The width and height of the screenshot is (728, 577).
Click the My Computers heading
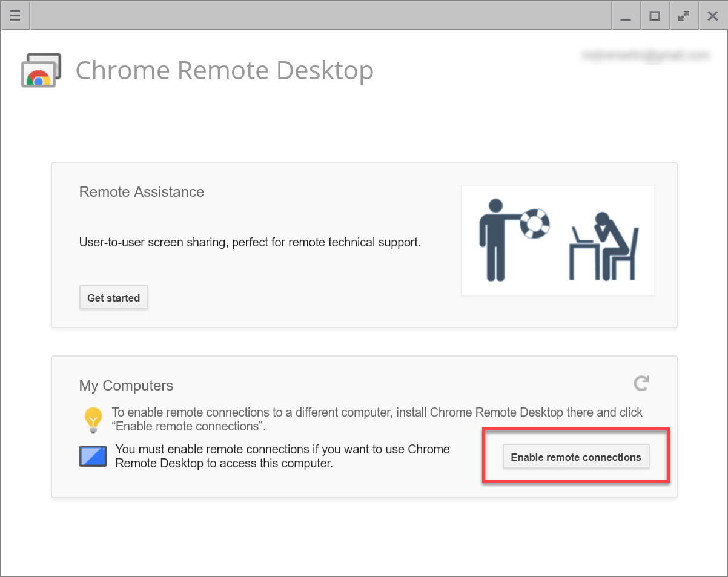(126, 386)
